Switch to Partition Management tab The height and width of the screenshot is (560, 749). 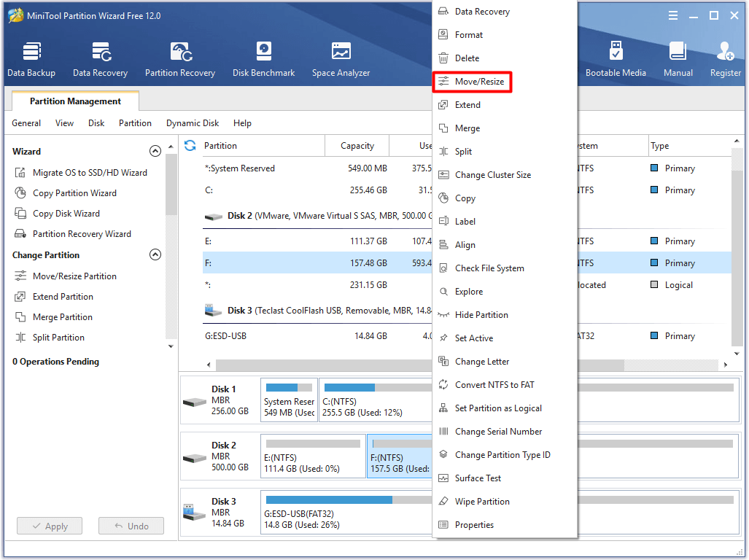coord(75,101)
